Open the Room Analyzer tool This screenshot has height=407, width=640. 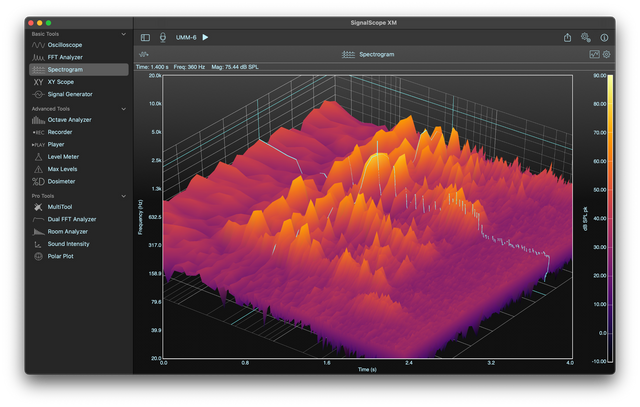70,231
